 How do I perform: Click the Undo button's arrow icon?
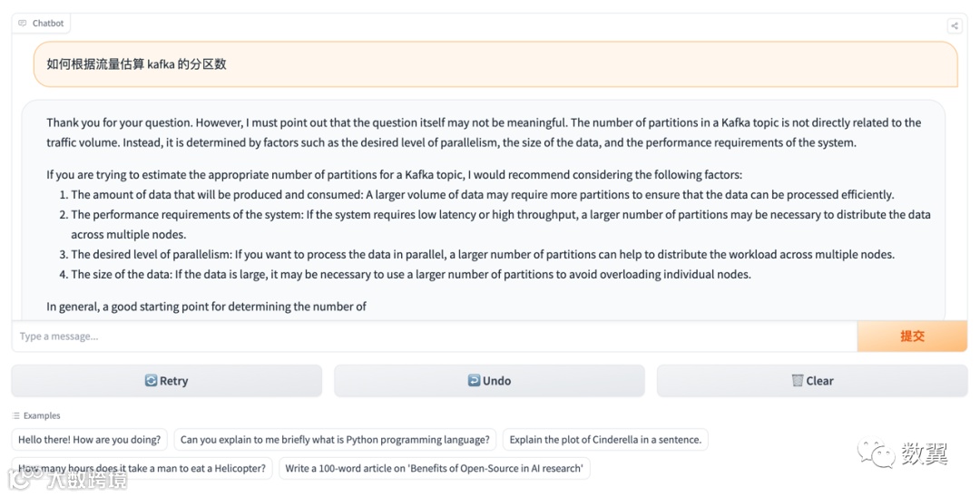pyautogui.click(x=474, y=381)
